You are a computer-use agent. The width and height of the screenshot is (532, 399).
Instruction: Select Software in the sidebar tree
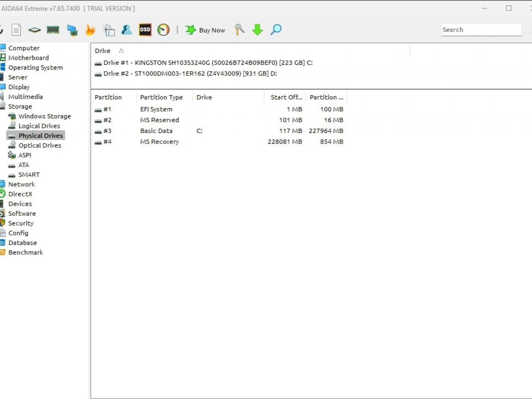coord(22,213)
